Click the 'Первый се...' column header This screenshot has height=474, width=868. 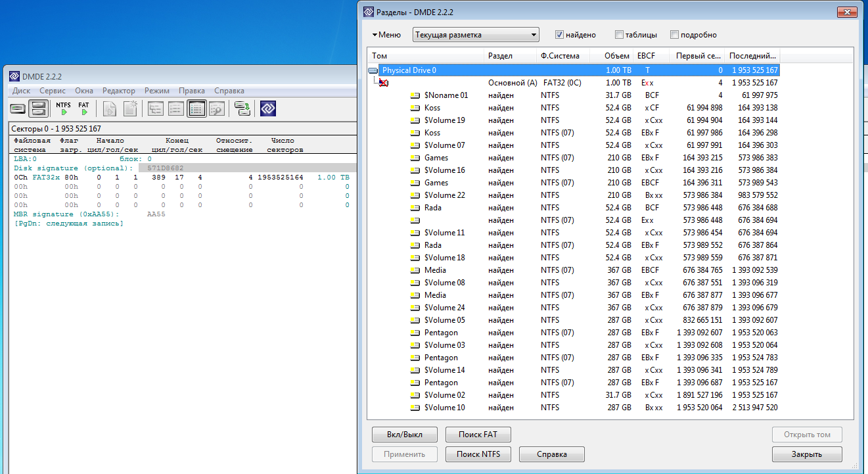(698, 56)
